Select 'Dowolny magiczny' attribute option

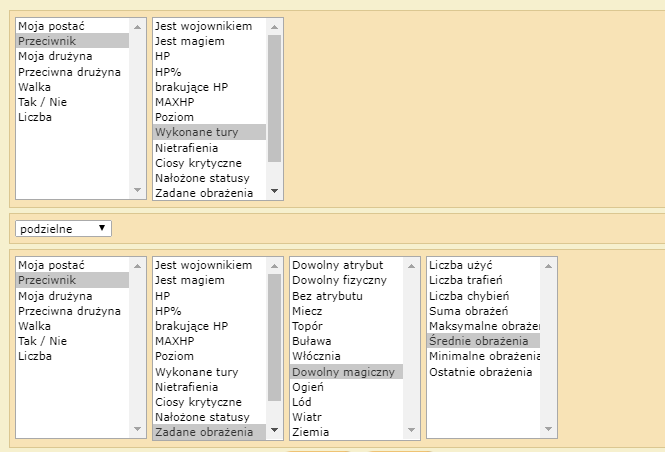point(346,372)
